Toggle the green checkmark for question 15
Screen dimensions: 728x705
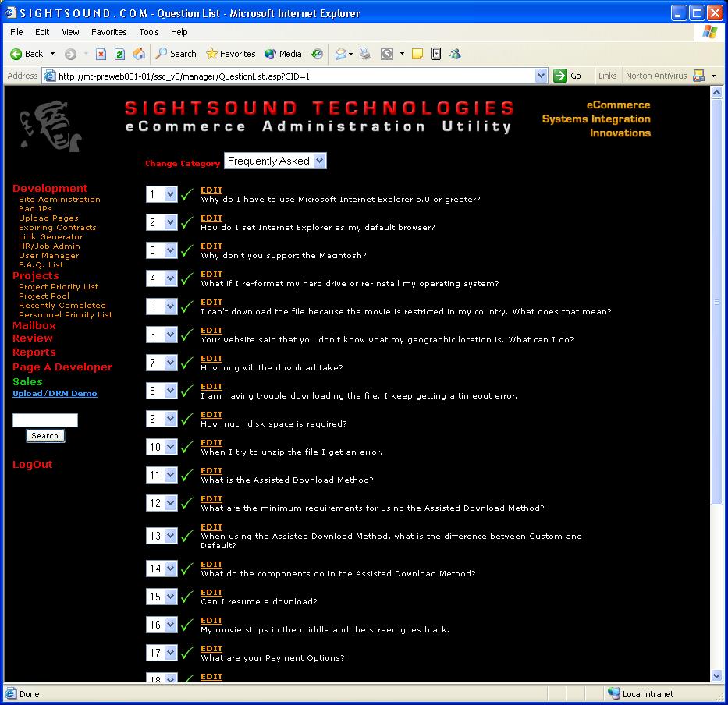pos(187,597)
